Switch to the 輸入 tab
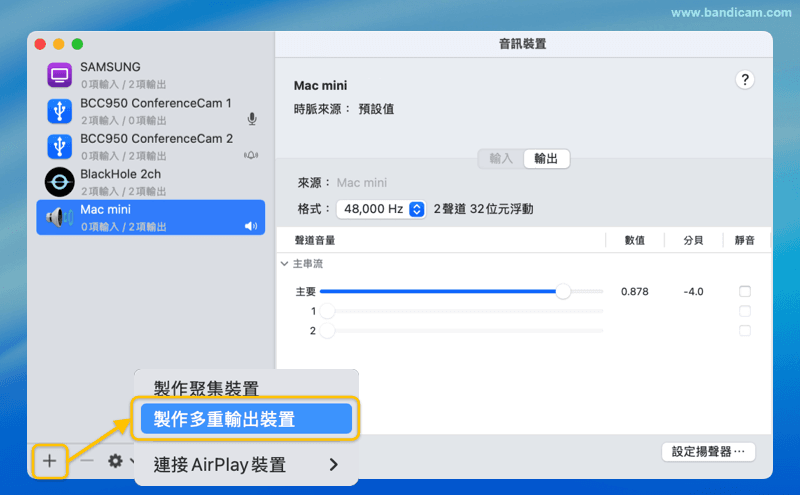This screenshot has width=800, height=495. point(501,158)
